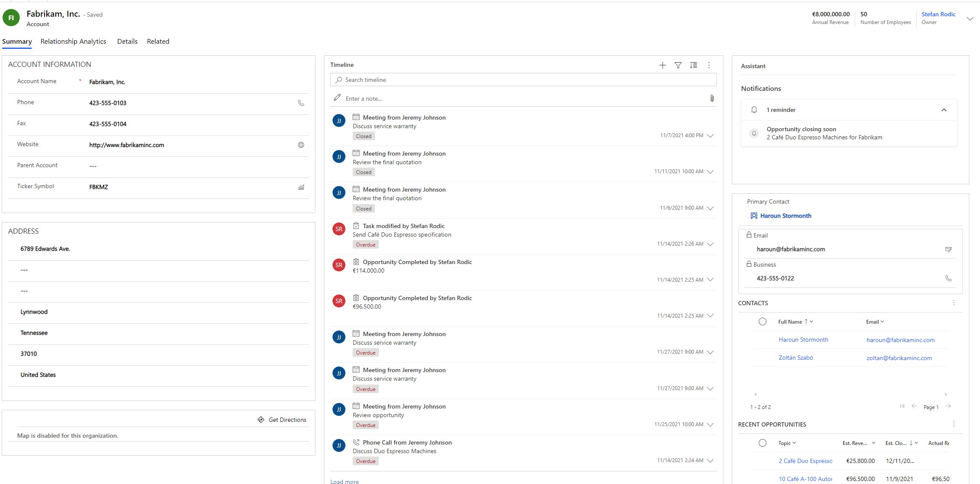This screenshot has width=980, height=484.
Task: Click the globe icon next to website URL
Action: point(301,145)
